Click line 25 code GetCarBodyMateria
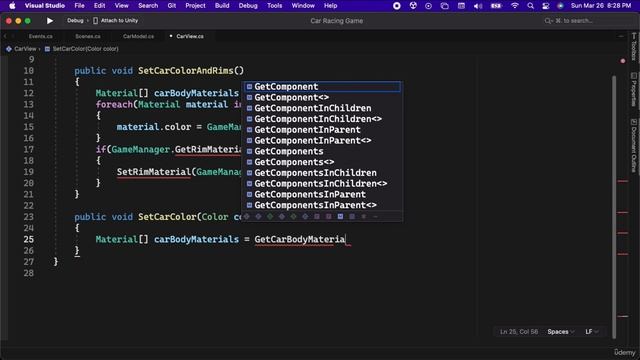 point(300,239)
